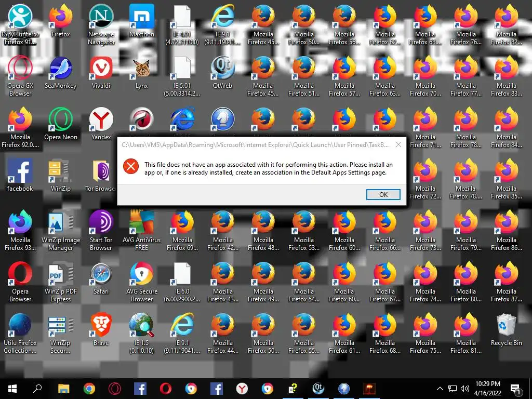
Task: Select the SeaMonkey desktop shortcut
Action: tap(60, 73)
